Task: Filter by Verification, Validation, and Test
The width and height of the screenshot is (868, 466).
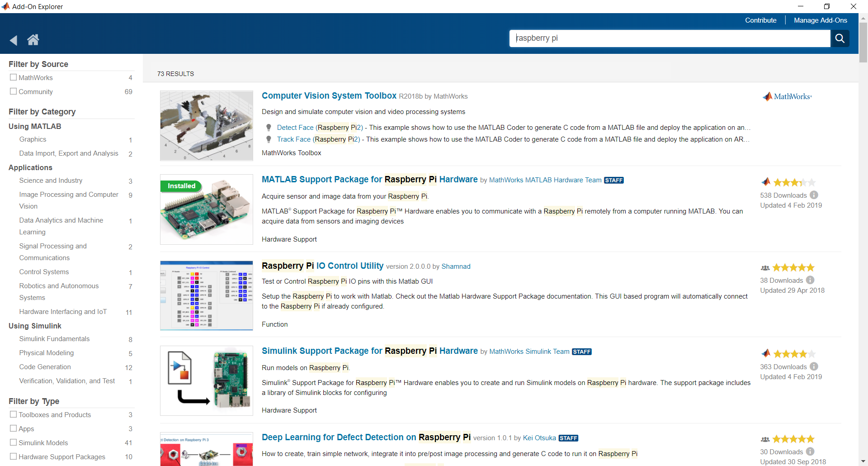Action: [x=67, y=381]
